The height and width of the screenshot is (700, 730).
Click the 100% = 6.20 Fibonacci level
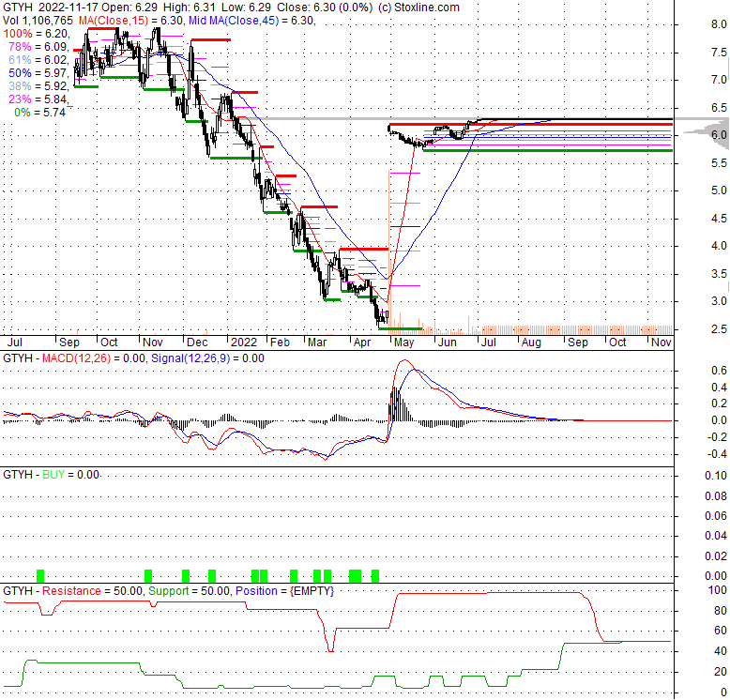(x=37, y=34)
